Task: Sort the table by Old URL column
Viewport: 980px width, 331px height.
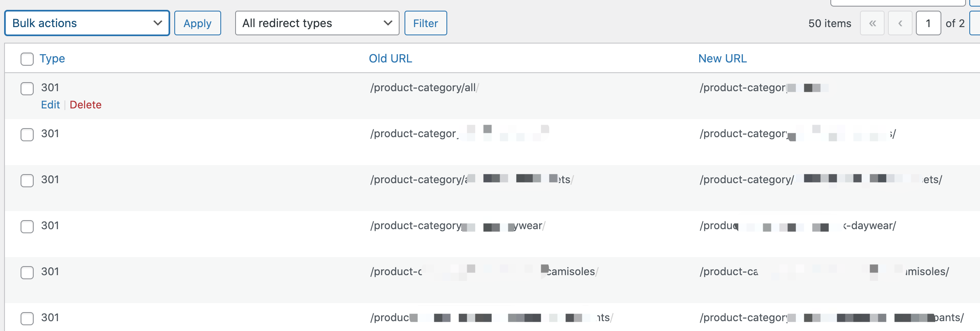Action: pyautogui.click(x=390, y=58)
